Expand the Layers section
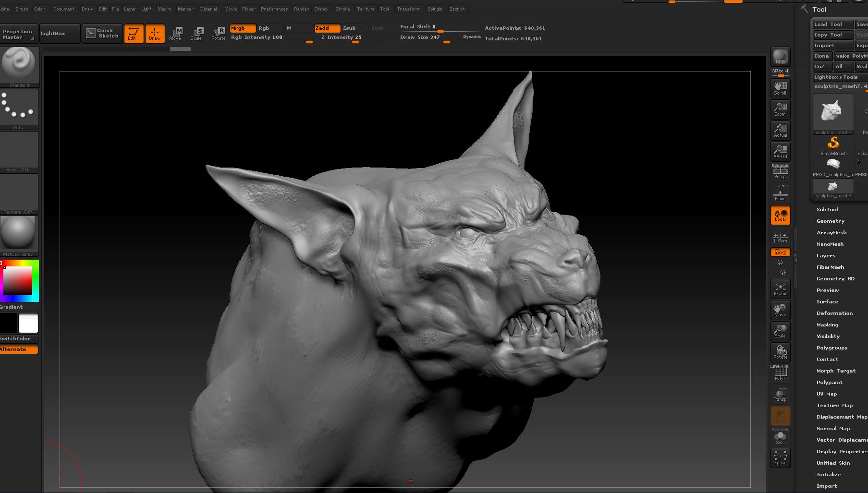The image size is (868, 493). click(x=826, y=256)
